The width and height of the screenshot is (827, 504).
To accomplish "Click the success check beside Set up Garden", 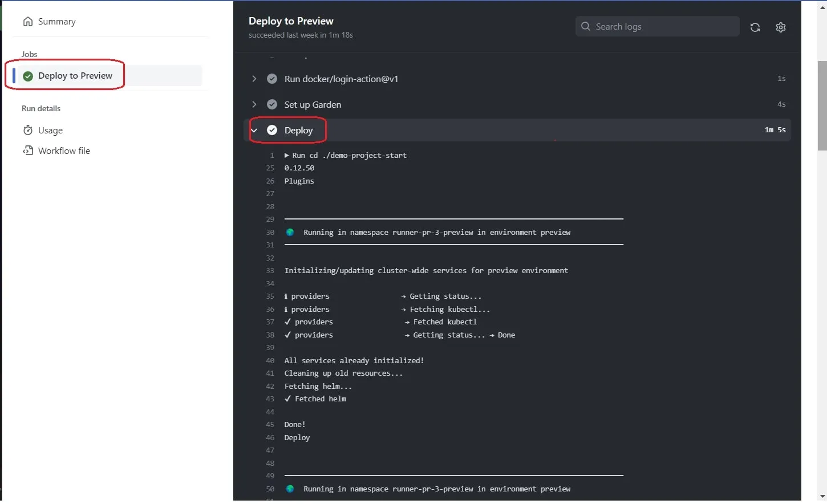I will (272, 104).
